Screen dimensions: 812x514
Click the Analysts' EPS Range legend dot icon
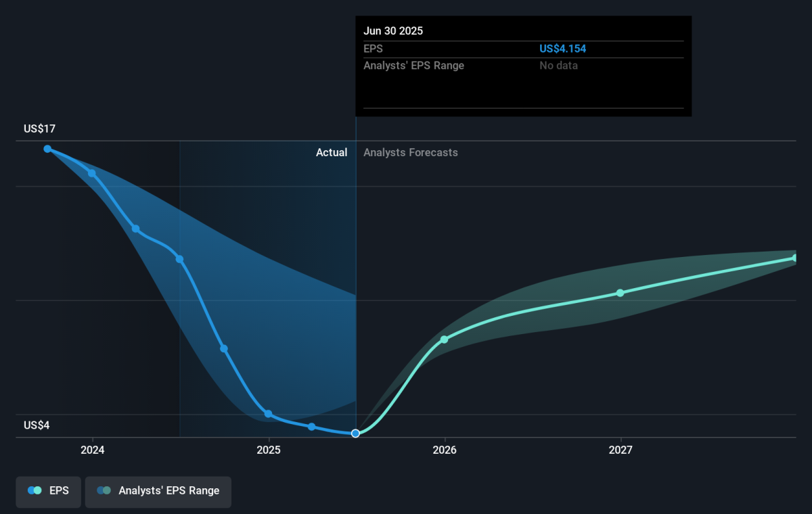104,491
